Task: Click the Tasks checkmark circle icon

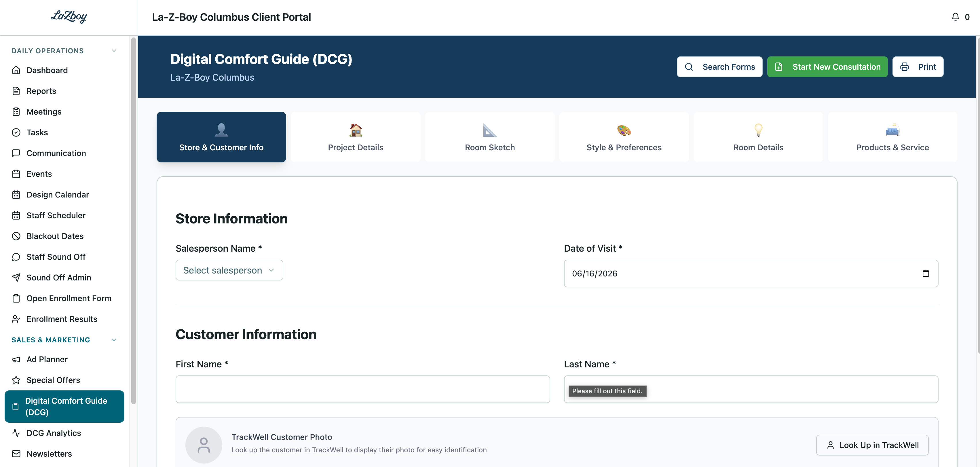Action: (16, 132)
